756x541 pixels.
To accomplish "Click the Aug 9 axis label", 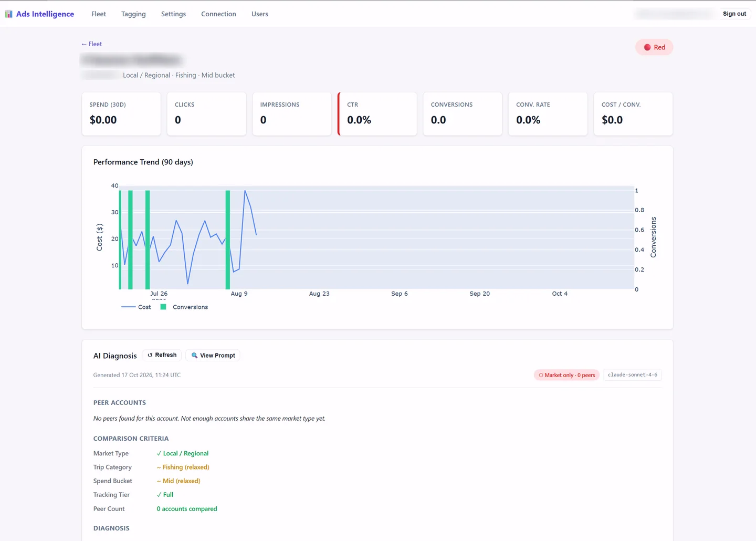I will [239, 294].
